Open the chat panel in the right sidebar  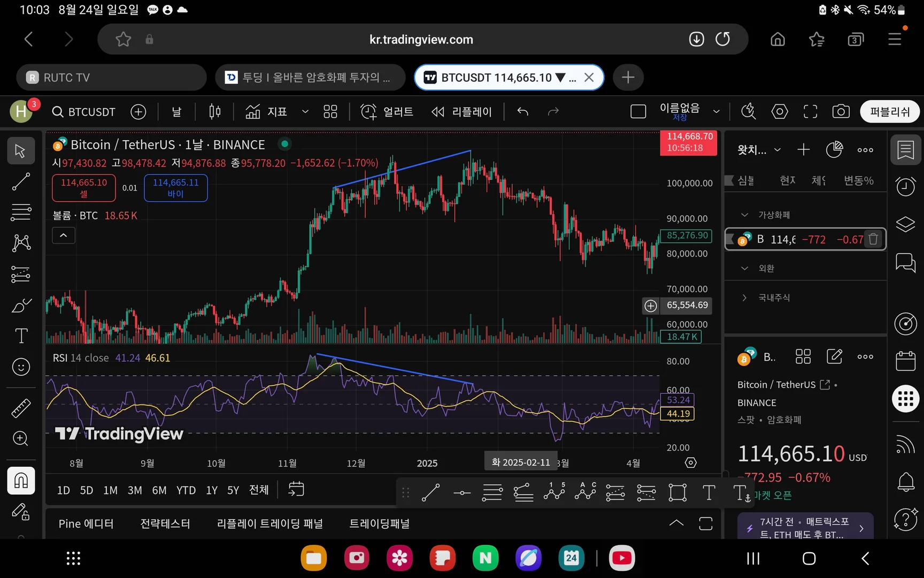click(905, 263)
